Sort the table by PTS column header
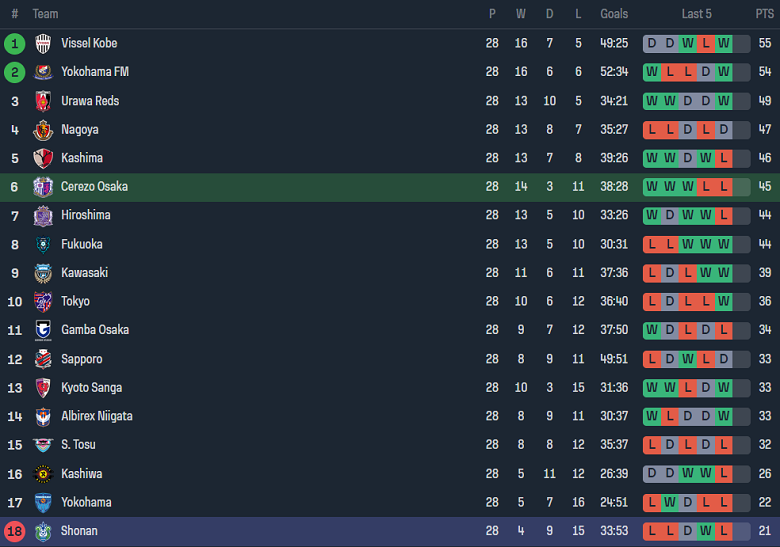Image resolution: width=780 pixels, height=547 pixels. tap(764, 14)
